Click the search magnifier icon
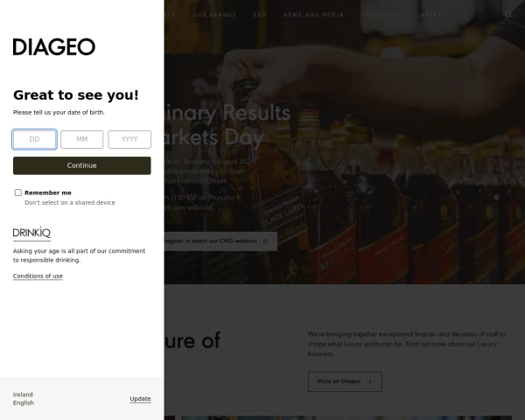Screen dimensions: 525x420 coord(508,14)
